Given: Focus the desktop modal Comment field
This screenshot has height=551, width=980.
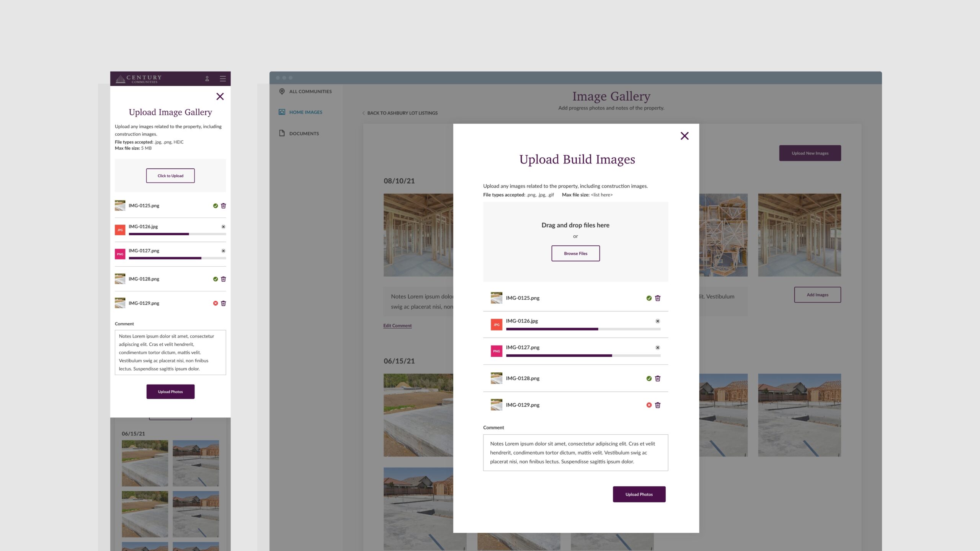Looking at the screenshot, I should pos(575,453).
